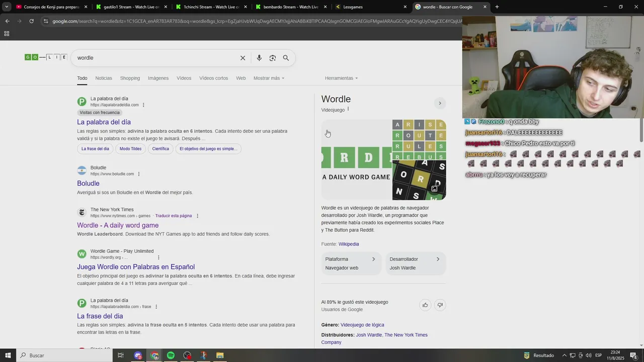
Task: Switch to the Imágenes tab
Action: pos(158,78)
